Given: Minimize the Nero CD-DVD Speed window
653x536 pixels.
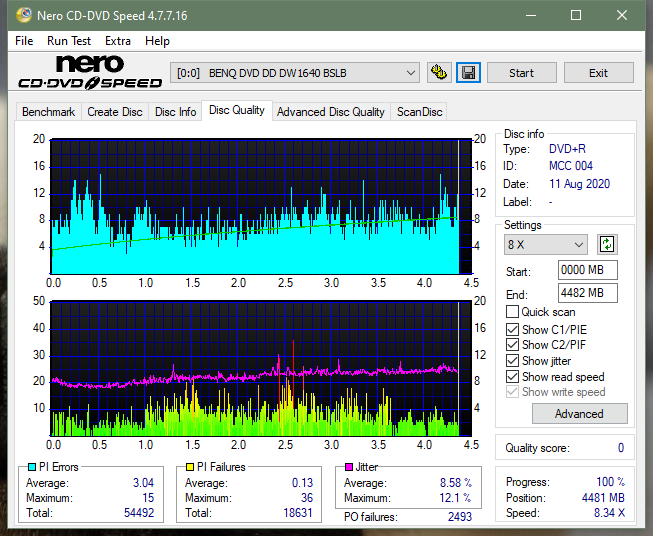Looking at the screenshot, I should [x=531, y=15].
